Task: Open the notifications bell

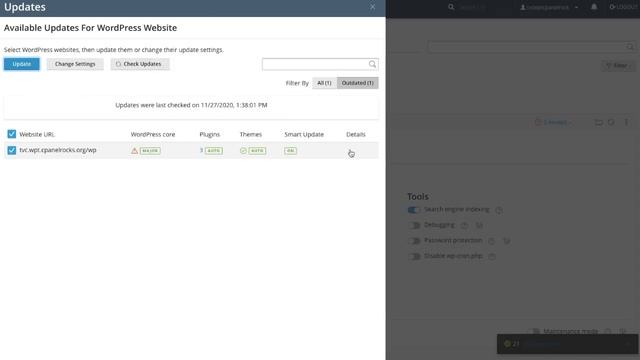Action: tap(594, 7)
